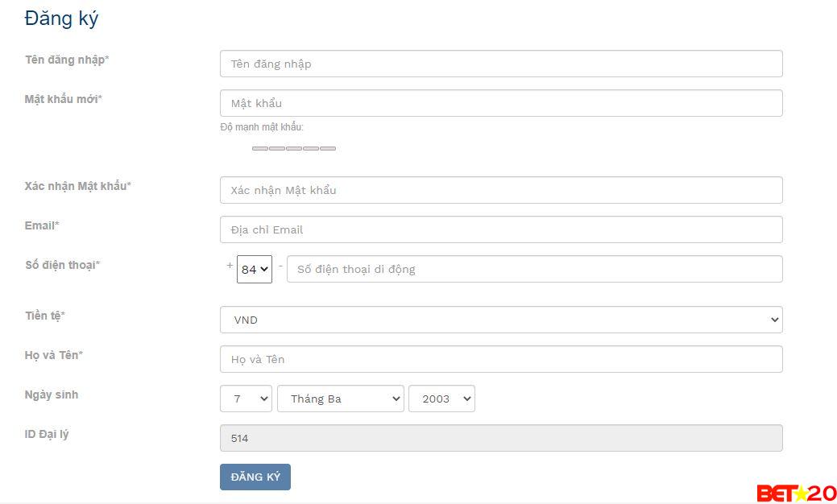Click the Tên đăng nhập input field
The width and height of the screenshot is (837, 504).
[x=500, y=64]
